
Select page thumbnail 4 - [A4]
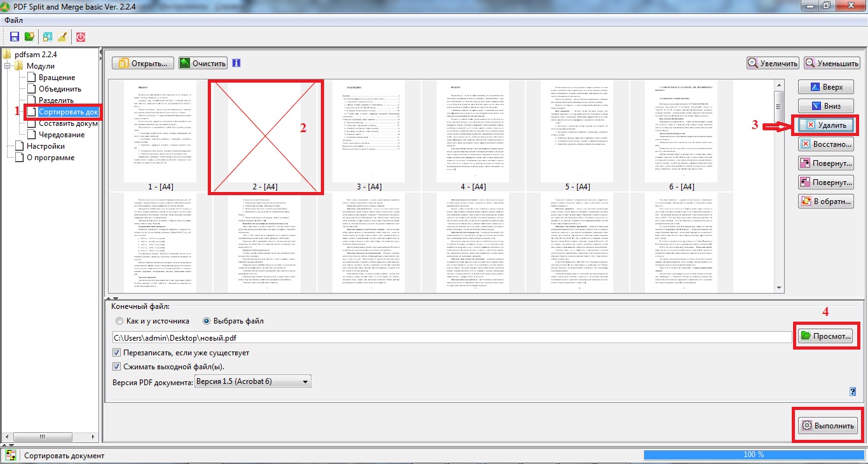pyautogui.click(x=473, y=135)
